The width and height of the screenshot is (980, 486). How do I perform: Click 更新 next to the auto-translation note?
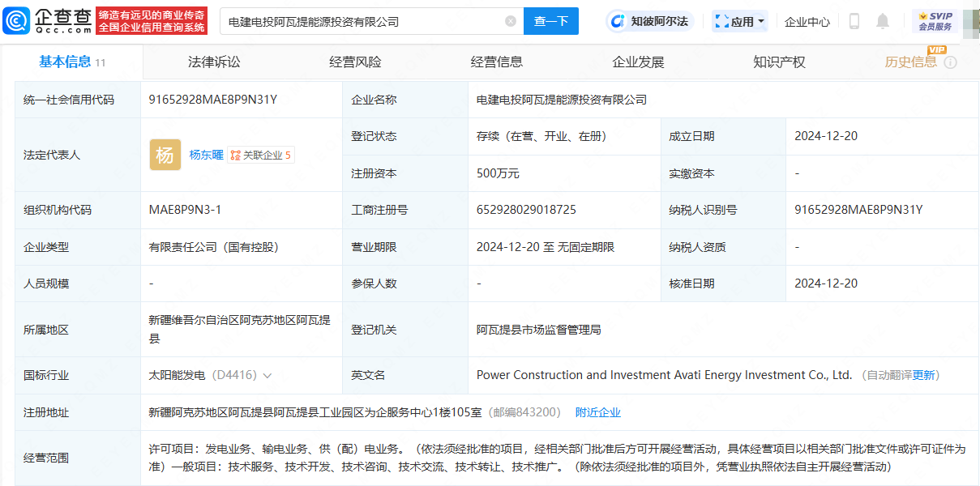923,375
